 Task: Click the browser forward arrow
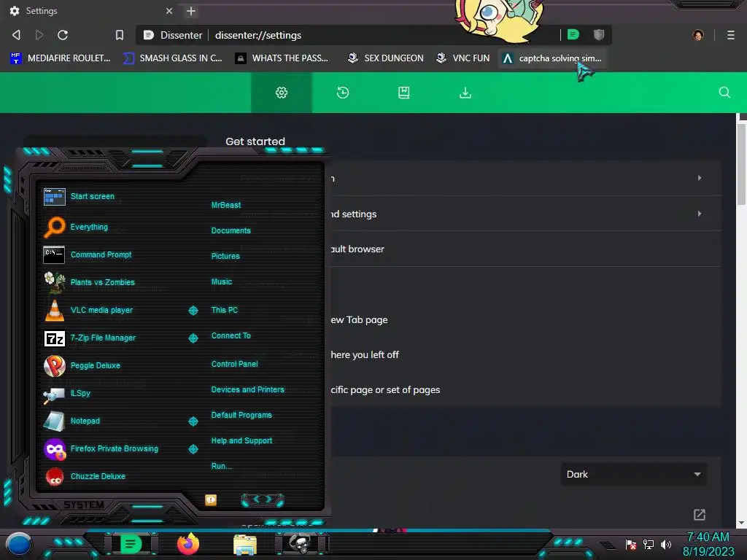pos(39,35)
